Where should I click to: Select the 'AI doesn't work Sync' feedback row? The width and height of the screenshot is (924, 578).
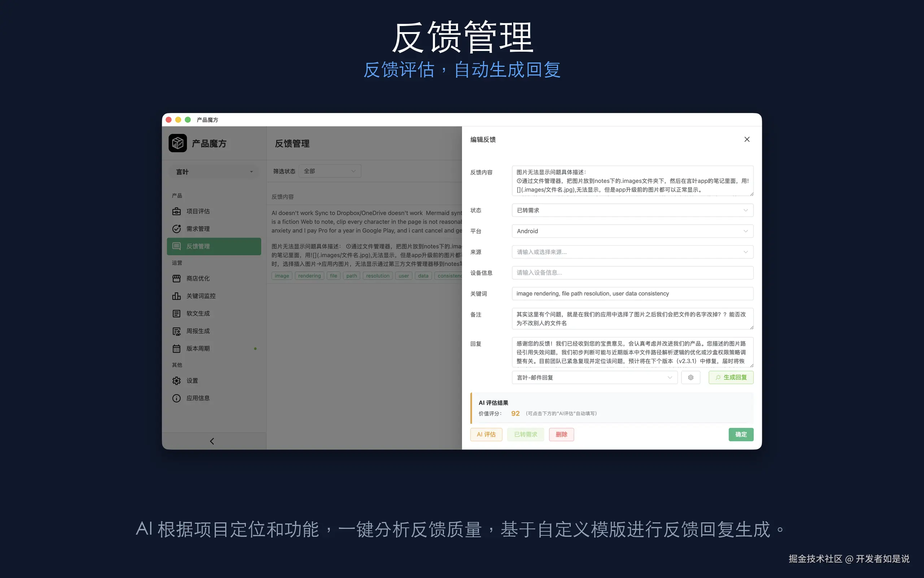(x=364, y=222)
